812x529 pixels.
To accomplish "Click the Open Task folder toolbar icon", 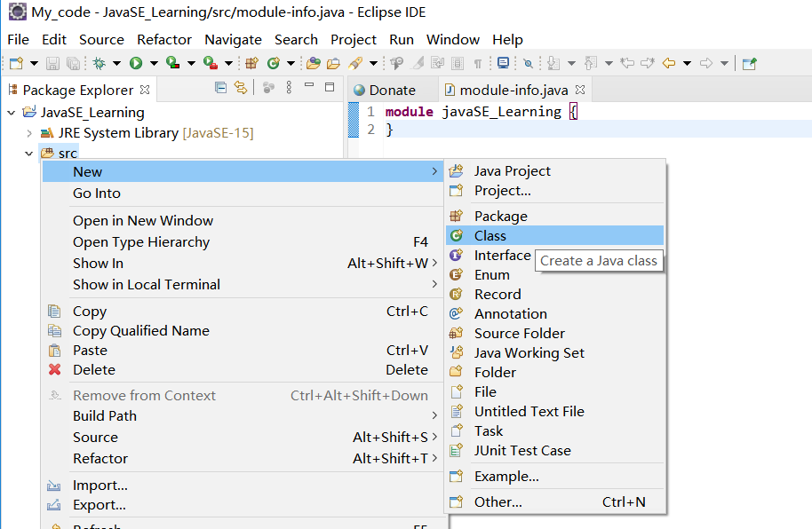I will (333, 63).
